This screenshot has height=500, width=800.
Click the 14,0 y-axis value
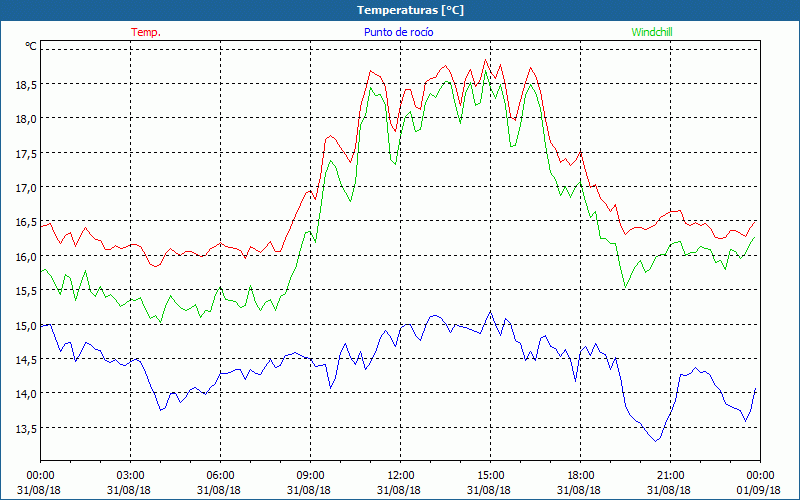pos(26,394)
